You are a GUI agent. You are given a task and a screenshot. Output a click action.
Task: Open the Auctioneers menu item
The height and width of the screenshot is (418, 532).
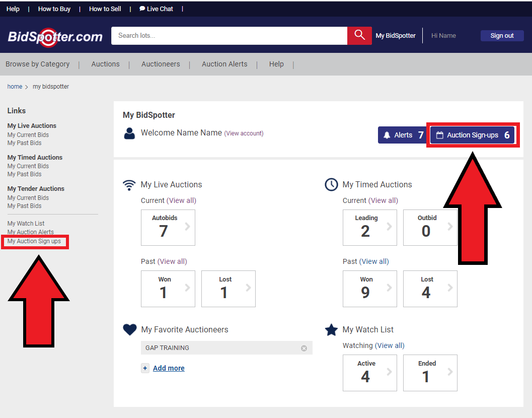161,64
